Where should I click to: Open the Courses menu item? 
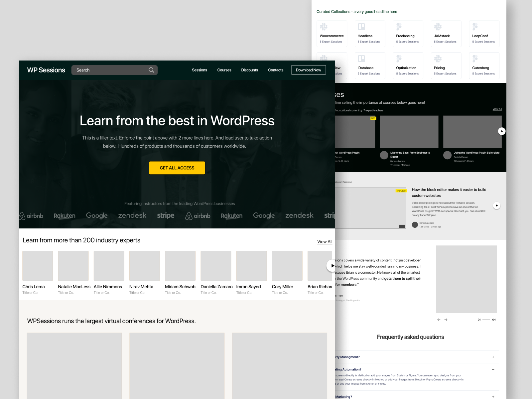tap(224, 70)
